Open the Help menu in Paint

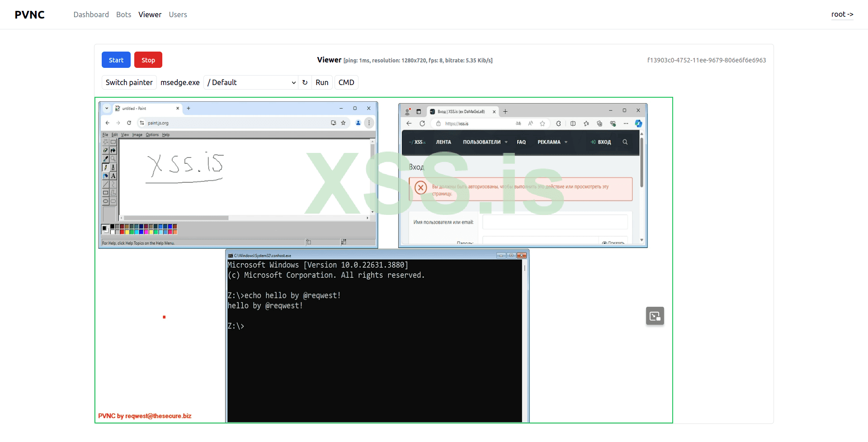[166, 135]
